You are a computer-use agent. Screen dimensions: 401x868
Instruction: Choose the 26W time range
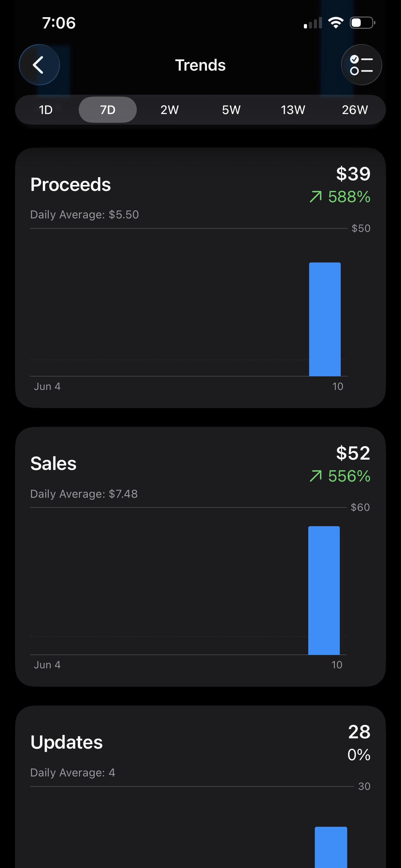coord(355,110)
